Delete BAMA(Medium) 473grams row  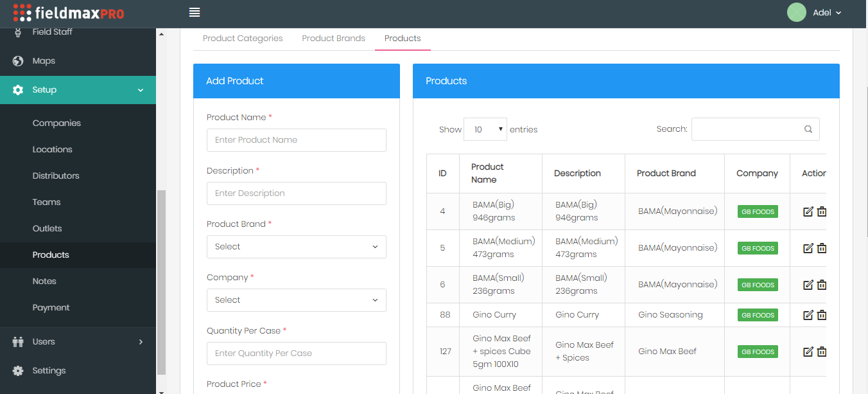pos(821,248)
